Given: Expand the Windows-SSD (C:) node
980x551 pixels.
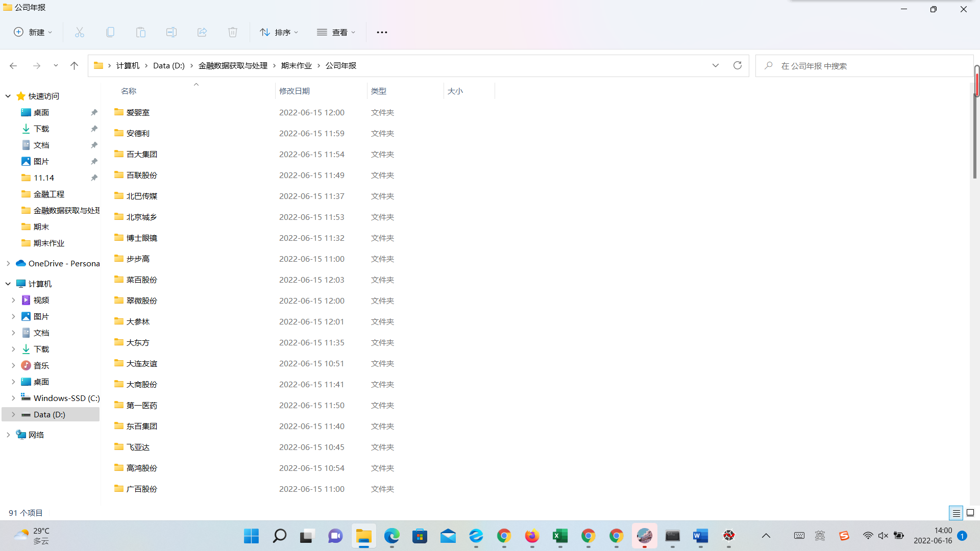Looking at the screenshot, I should click(x=13, y=398).
